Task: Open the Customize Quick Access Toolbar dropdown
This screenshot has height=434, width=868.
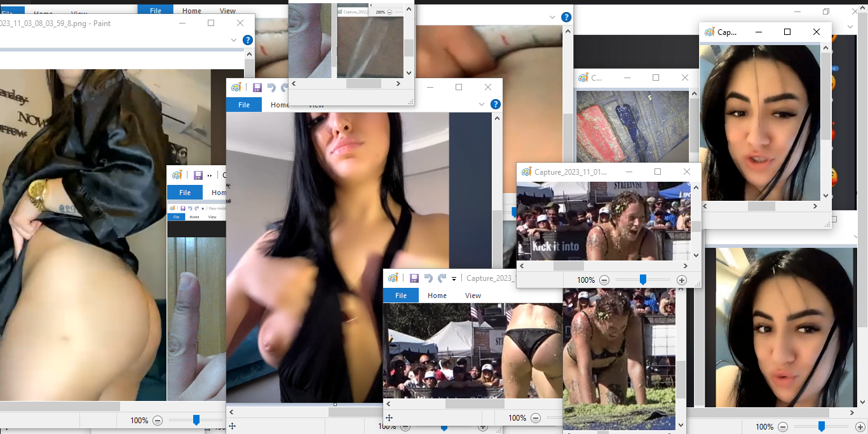Action: (x=454, y=278)
